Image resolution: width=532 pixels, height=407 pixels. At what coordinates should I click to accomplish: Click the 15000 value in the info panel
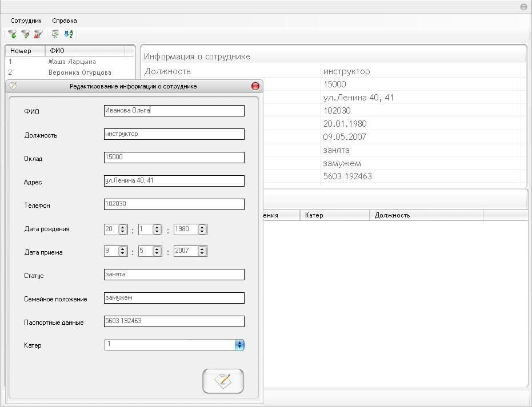coord(334,84)
